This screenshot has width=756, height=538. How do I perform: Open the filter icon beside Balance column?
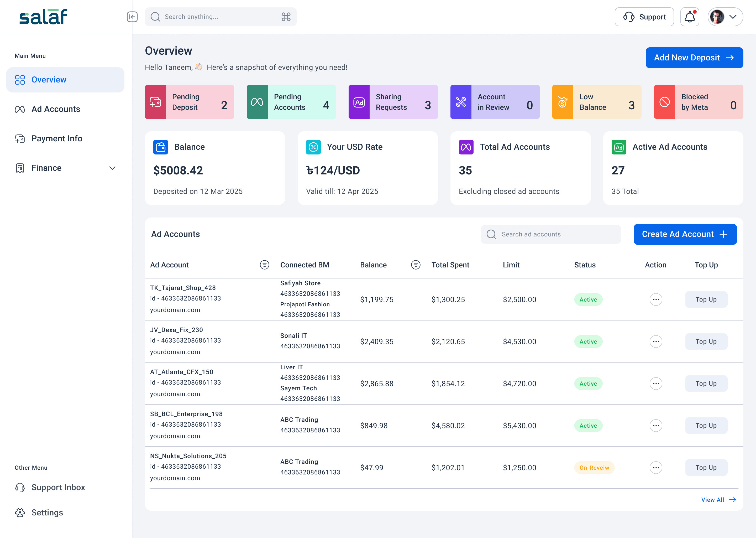coord(416,265)
